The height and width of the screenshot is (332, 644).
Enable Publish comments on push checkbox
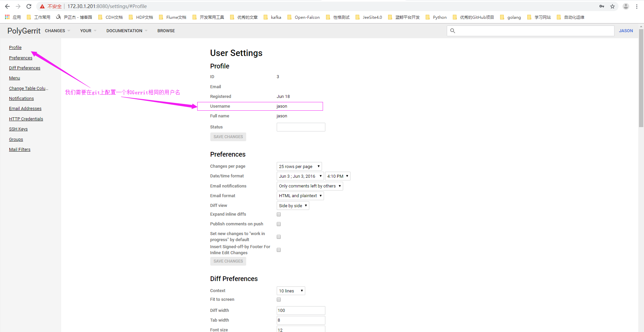coord(279,224)
